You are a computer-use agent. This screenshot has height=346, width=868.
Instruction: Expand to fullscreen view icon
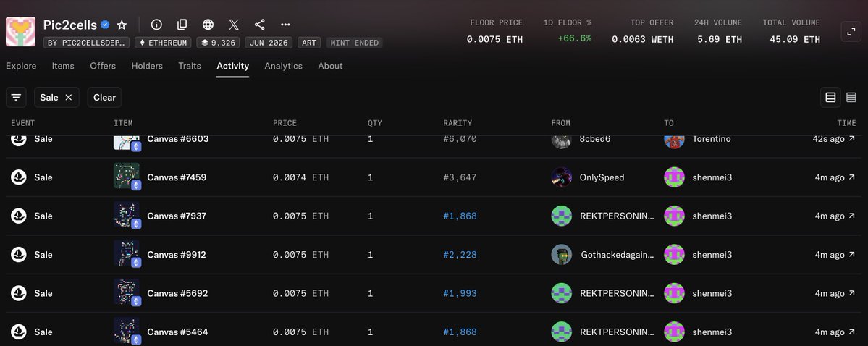point(851,32)
